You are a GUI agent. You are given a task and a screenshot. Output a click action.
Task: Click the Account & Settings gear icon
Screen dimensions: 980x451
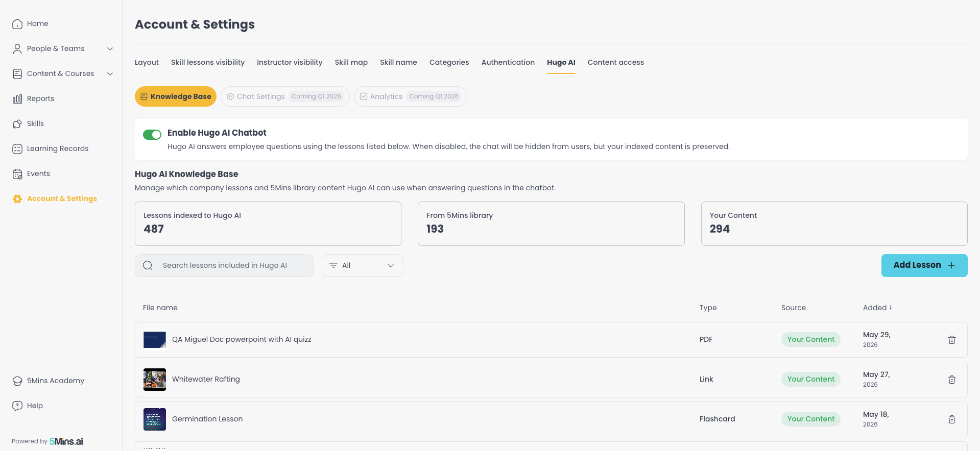coord(17,199)
